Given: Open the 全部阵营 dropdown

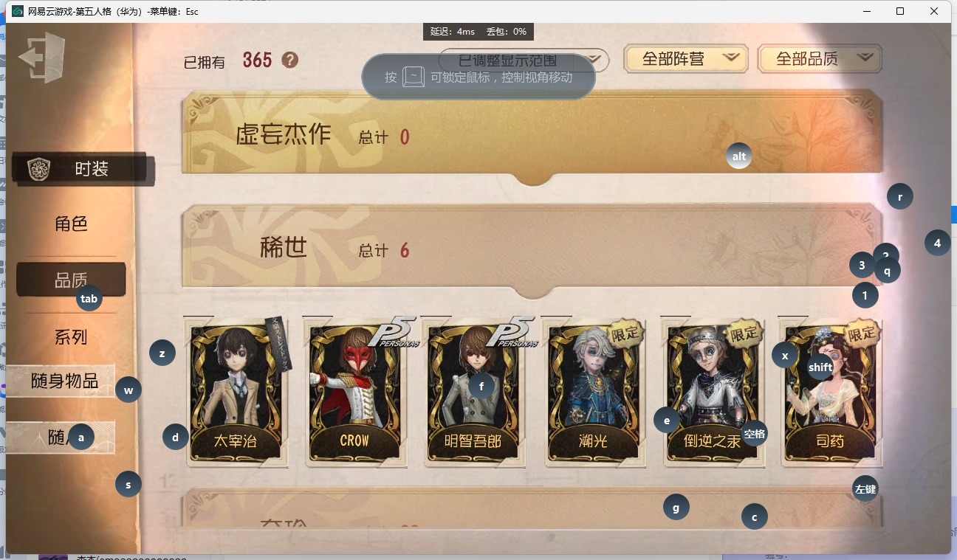Looking at the screenshot, I should [x=686, y=59].
